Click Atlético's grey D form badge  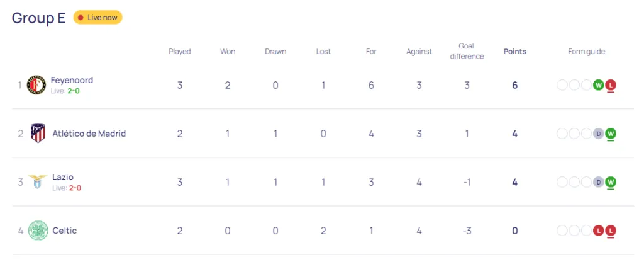(598, 134)
